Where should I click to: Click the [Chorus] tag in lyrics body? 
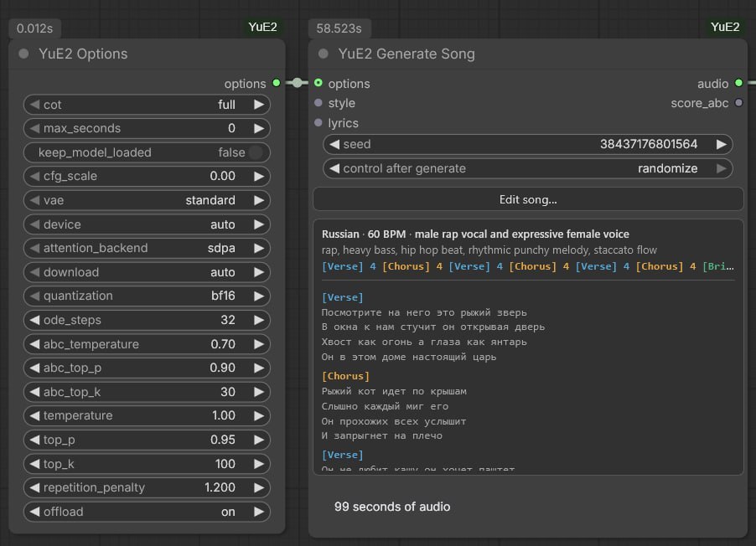[x=345, y=376]
